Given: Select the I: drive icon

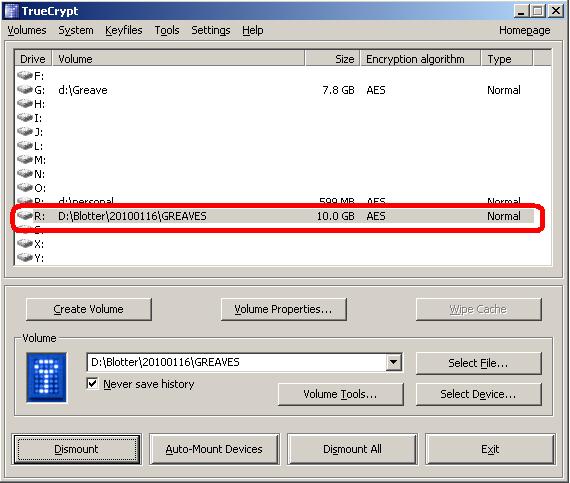Looking at the screenshot, I should pyautogui.click(x=25, y=117).
